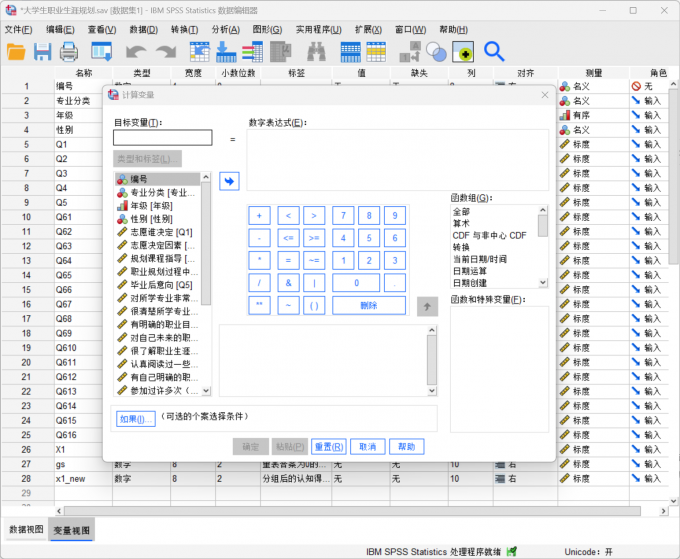Move variable into expression with blue arrow
Image resolution: width=680 pixels, height=559 pixels.
click(x=229, y=181)
